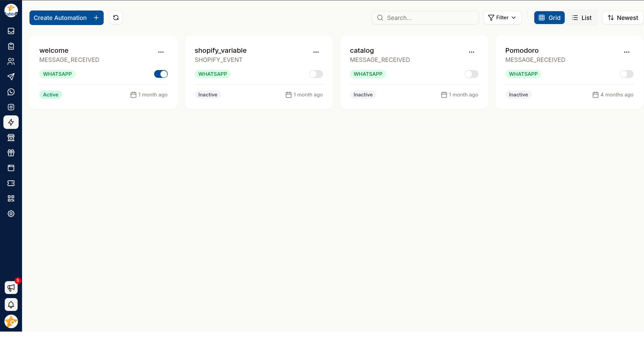The image size is (644, 339).
Task: Click the WHATSAPP badge on shopify_variable card
Action: pyautogui.click(x=212, y=74)
